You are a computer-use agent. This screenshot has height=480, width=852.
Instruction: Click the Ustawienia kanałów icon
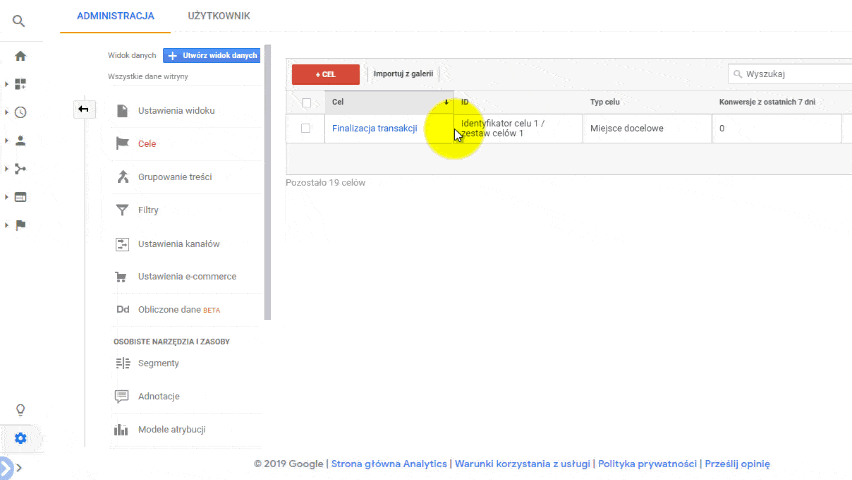(x=122, y=244)
